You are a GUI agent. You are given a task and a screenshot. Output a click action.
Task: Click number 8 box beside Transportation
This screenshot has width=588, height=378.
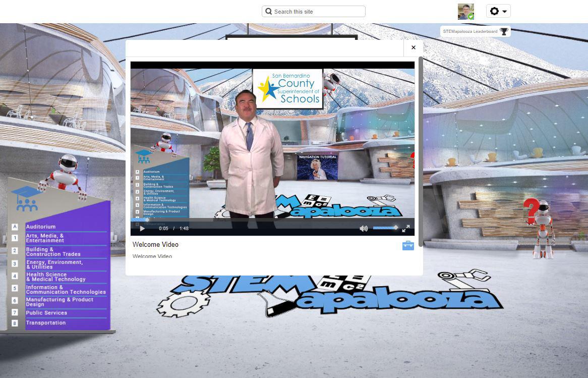click(15, 323)
